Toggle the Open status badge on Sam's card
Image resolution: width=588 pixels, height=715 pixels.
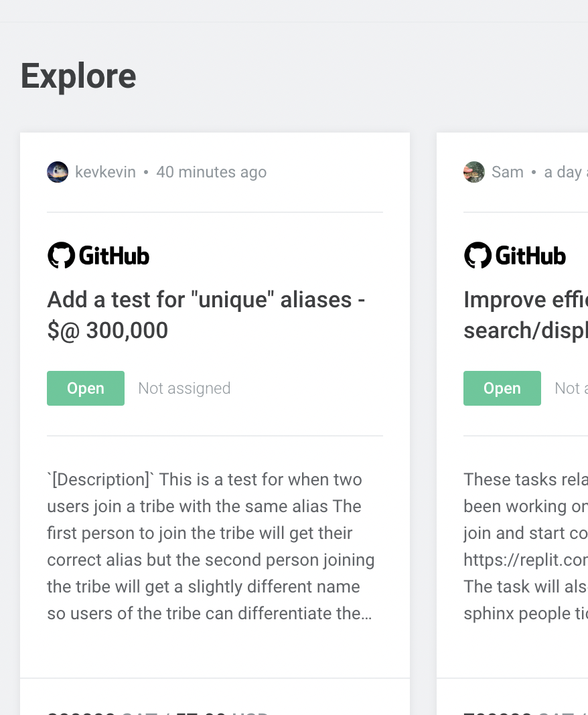click(502, 388)
